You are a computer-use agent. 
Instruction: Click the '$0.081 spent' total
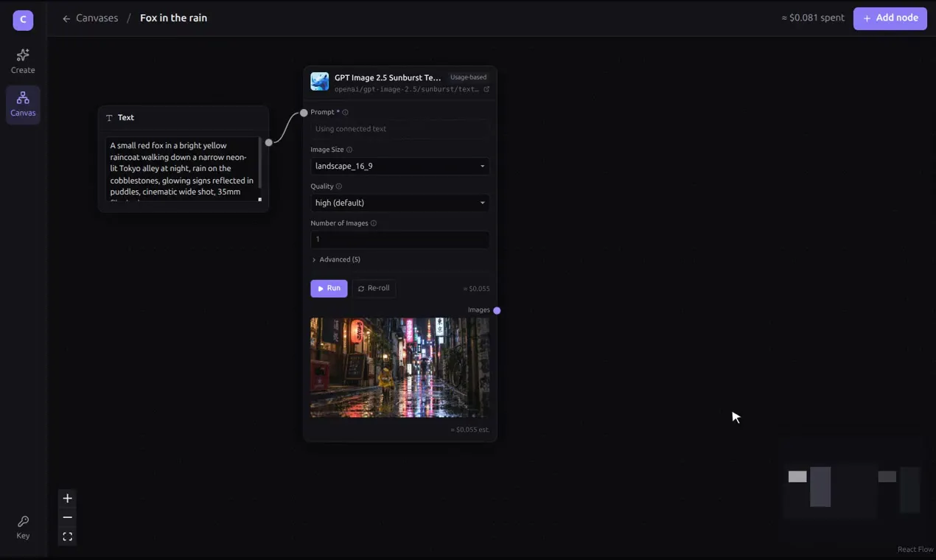coord(813,18)
